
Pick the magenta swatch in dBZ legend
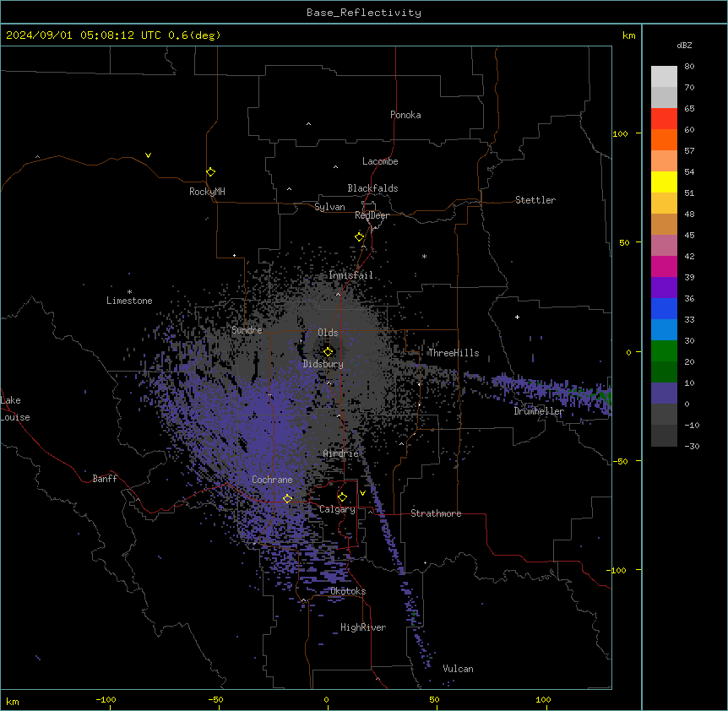click(x=664, y=266)
